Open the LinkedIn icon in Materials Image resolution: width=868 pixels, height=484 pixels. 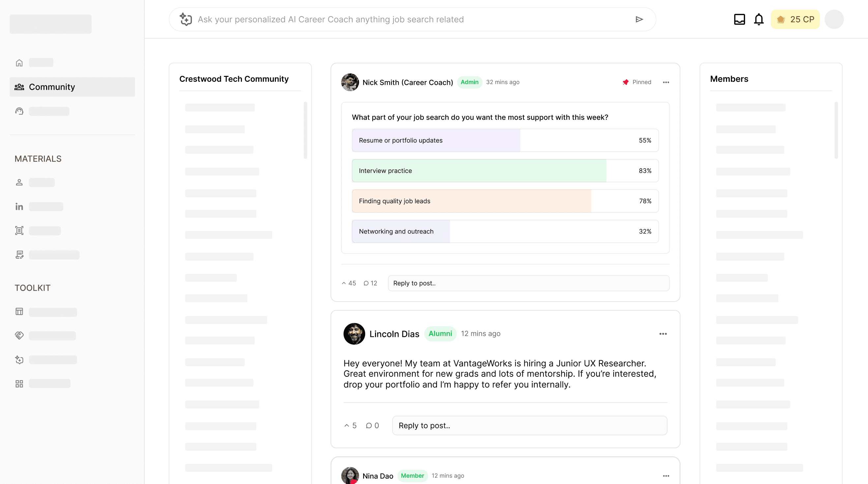pyautogui.click(x=19, y=207)
